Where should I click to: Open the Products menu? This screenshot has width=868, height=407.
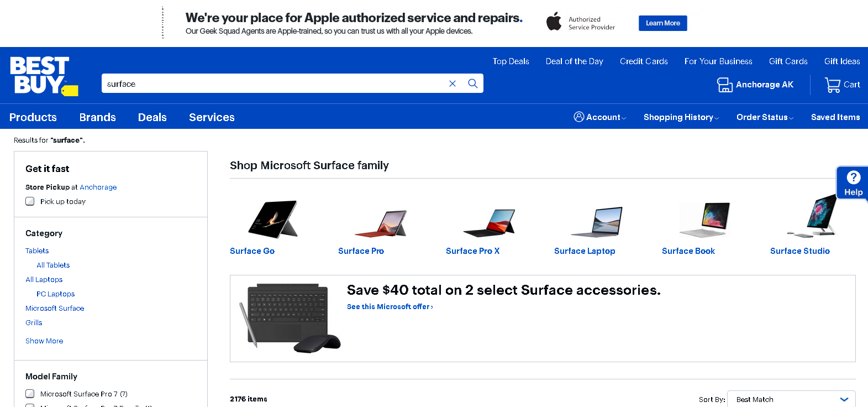[x=33, y=117]
